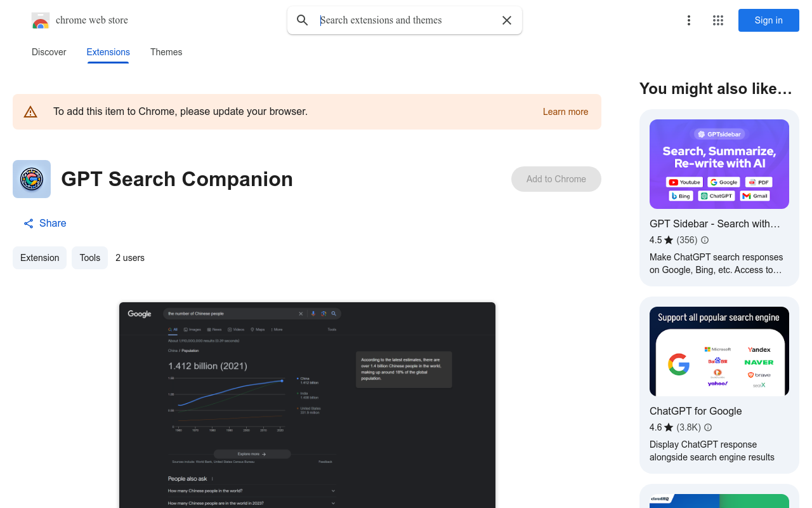Focus the Search extensions and themes field
Viewport: 812px width, 508px height.
(x=406, y=20)
